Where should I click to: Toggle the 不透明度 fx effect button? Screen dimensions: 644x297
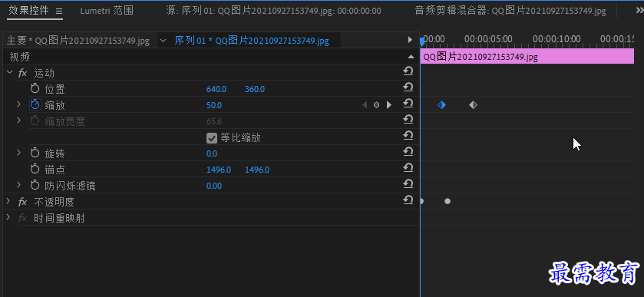[x=22, y=202]
